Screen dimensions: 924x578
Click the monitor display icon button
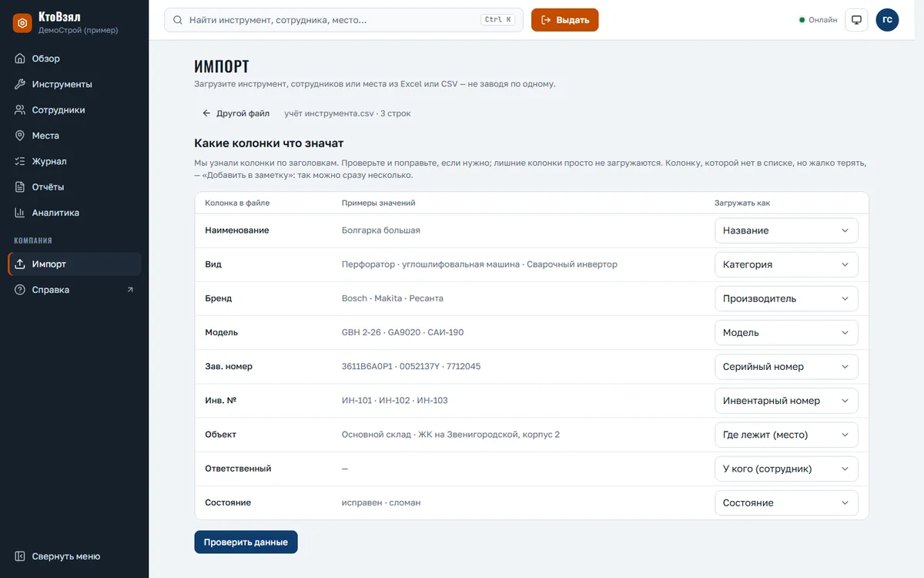[x=856, y=20]
